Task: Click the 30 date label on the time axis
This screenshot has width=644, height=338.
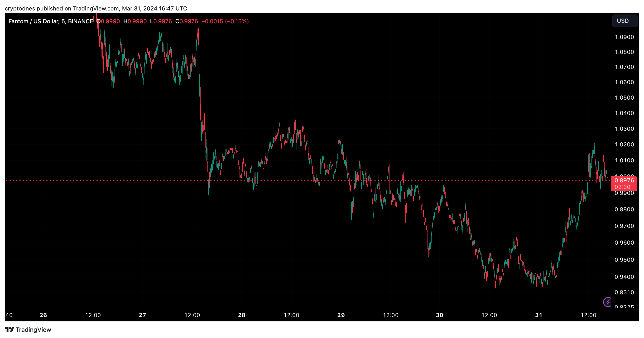Action: click(x=439, y=315)
